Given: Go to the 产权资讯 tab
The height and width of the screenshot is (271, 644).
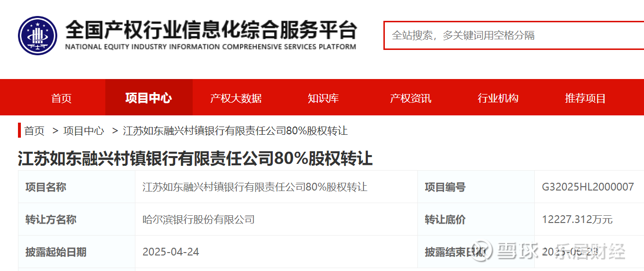Looking at the screenshot, I should (x=411, y=98).
